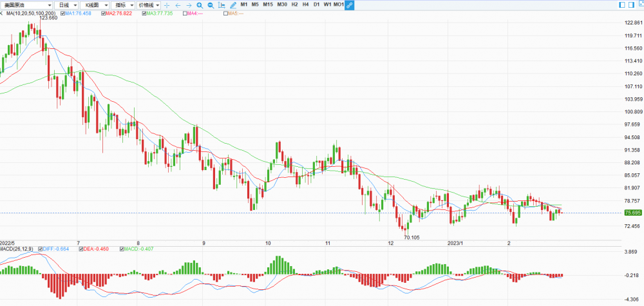
Task: Toggle the MACD histogram checkbox
Action: (x=122, y=249)
